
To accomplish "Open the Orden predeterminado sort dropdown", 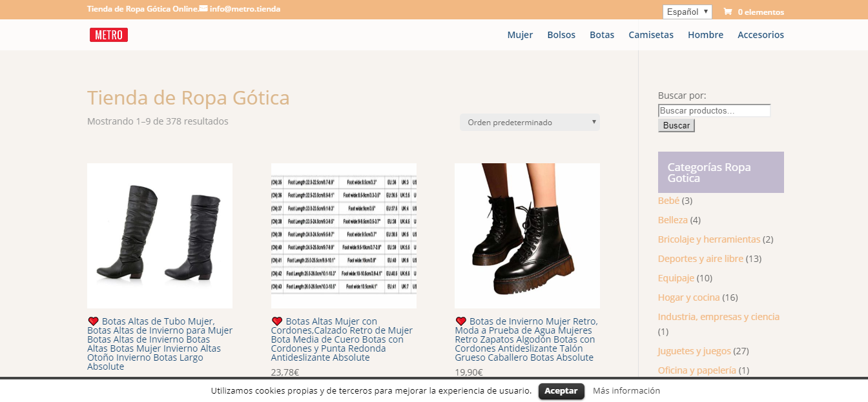I will (529, 122).
